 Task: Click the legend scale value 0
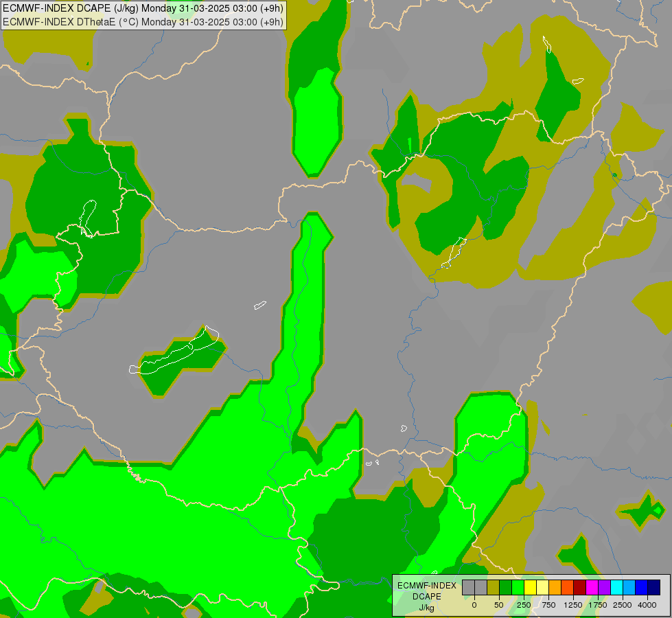coord(474,605)
